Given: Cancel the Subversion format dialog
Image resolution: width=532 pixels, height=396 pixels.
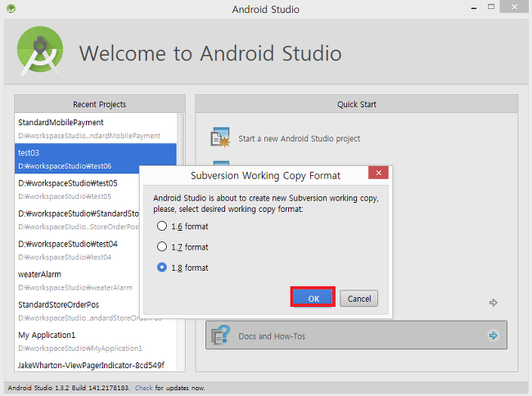Looking at the screenshot, I should pos(359,299).
